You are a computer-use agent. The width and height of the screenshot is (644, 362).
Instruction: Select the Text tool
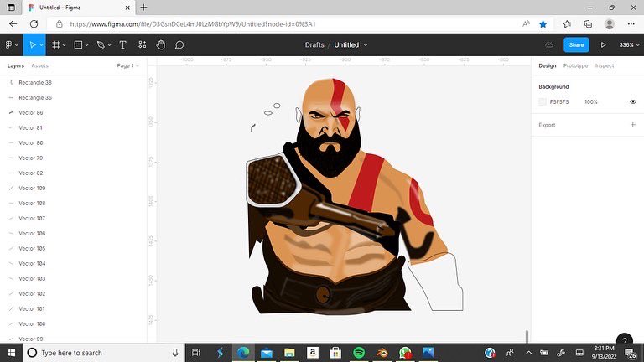(122, 44)
